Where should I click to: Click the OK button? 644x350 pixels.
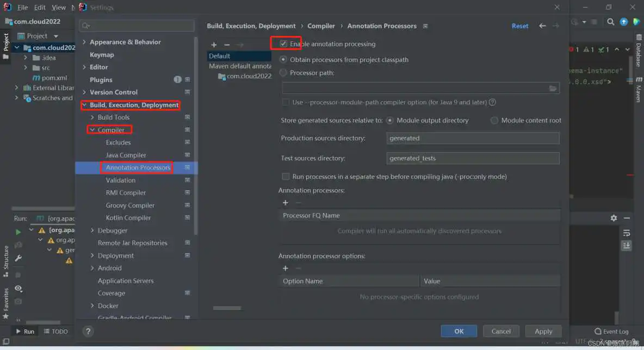pos(459,331)
